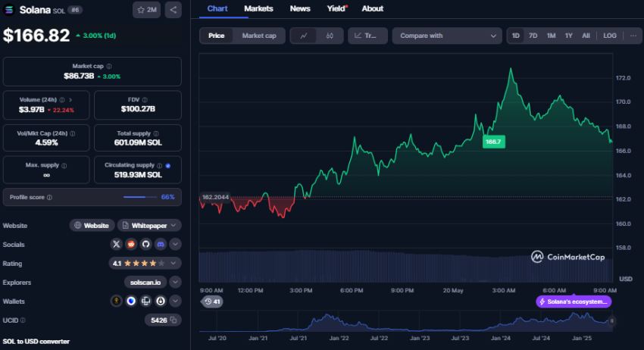Switch to the Markets tab
The image size is (644, 350).
pos(258,9)
